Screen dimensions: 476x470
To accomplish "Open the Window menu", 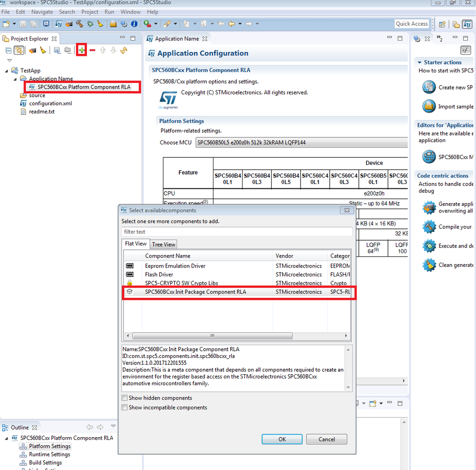I will pyautogui.click(x=131, y=12).
